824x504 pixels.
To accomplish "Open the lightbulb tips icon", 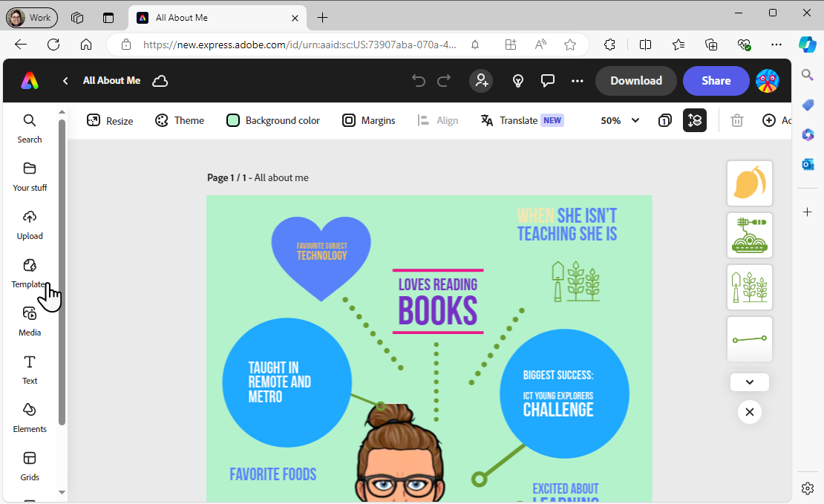I will coord(518,80).
